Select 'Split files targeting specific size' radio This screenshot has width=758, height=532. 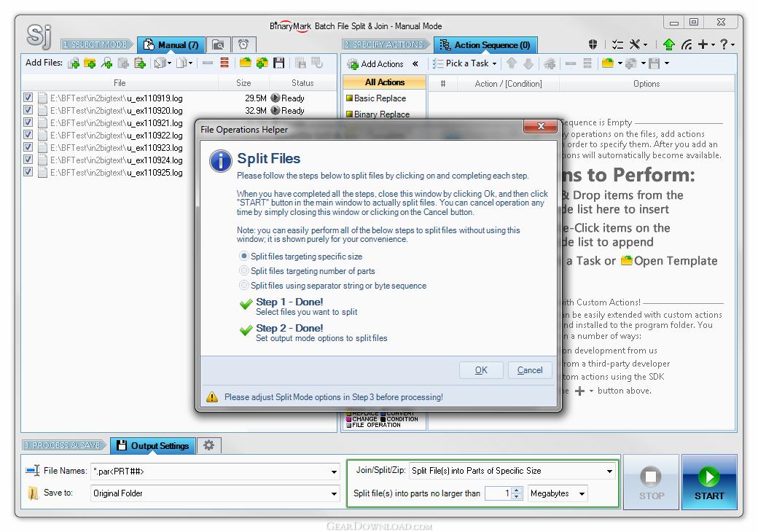[x=243, y=256]
